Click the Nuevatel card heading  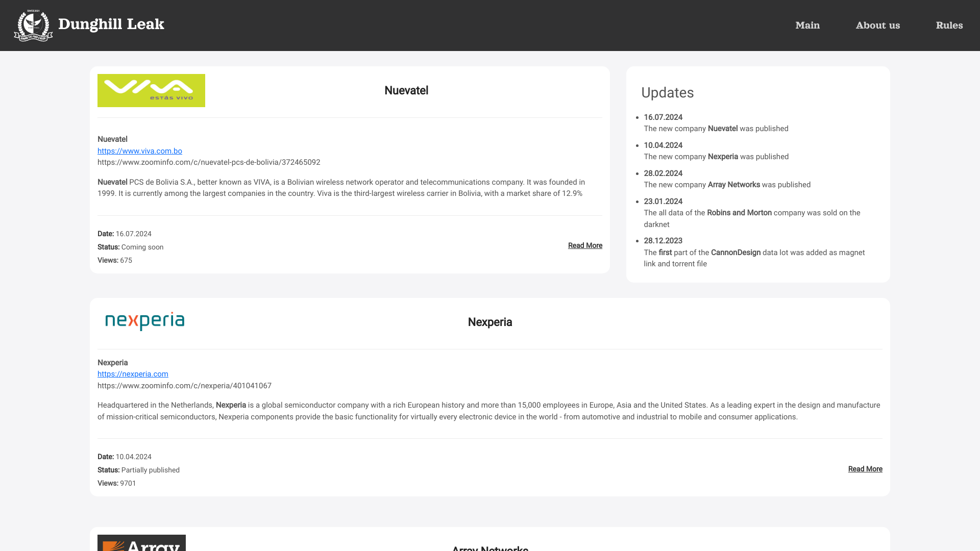tap(406, 91)
